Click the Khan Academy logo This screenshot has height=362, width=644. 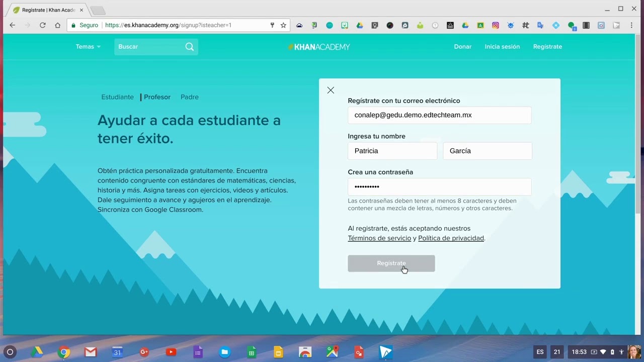click(318, 47)
